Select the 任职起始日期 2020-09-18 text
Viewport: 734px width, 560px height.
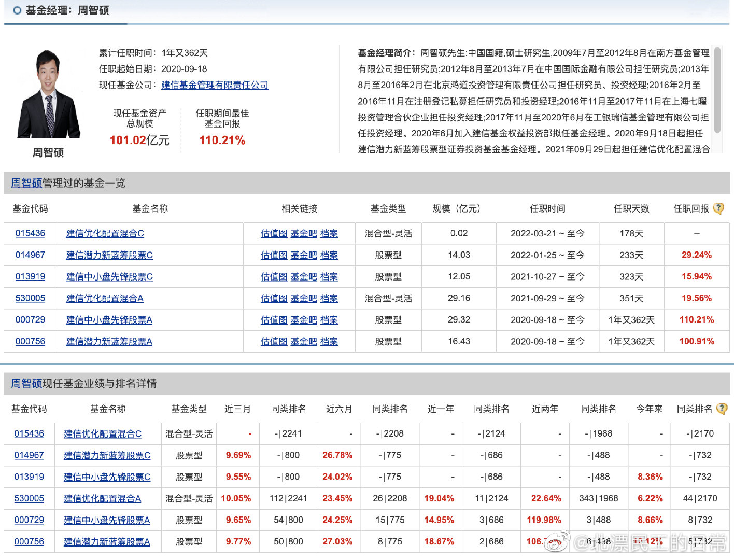click(x=153, y=69)
